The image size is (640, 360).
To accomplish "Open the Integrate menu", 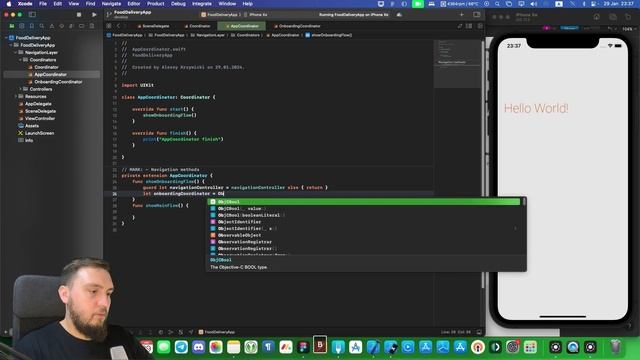I will (x=202, y=4).
